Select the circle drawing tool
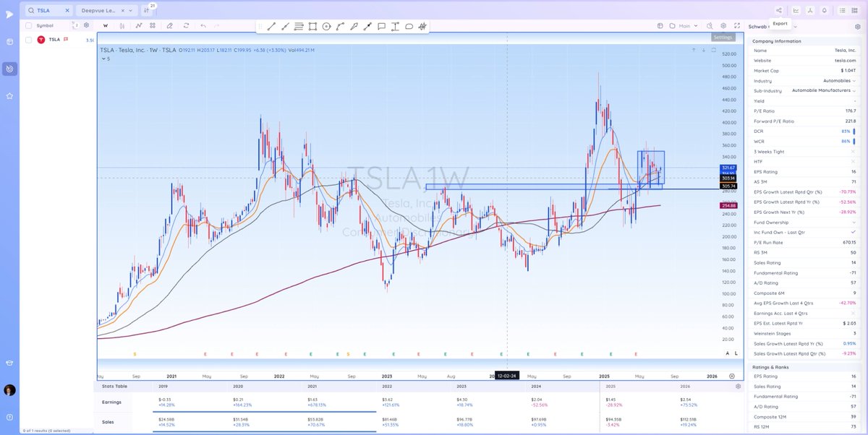Screen dimensions: 868x435 pos(326,27)
